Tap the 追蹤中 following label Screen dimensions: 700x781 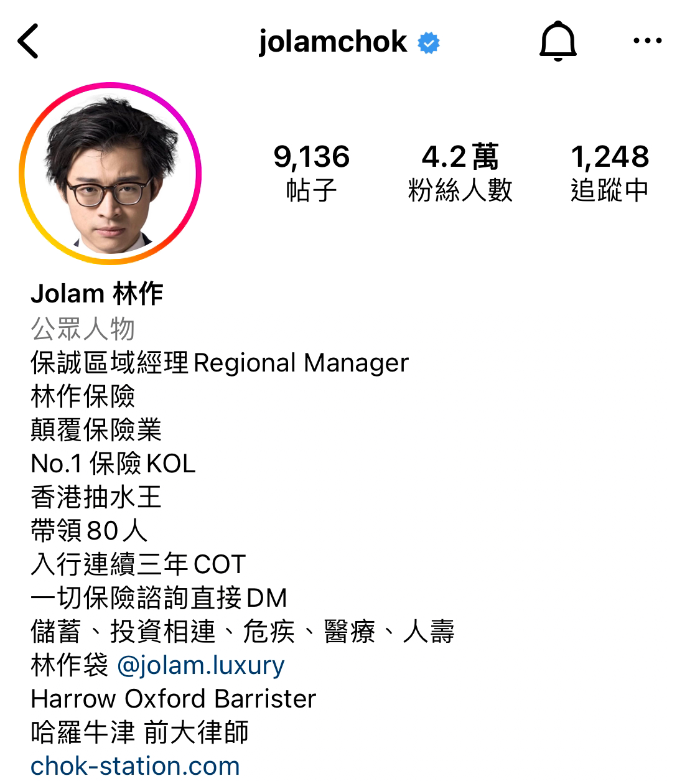(x=610, y=190)
